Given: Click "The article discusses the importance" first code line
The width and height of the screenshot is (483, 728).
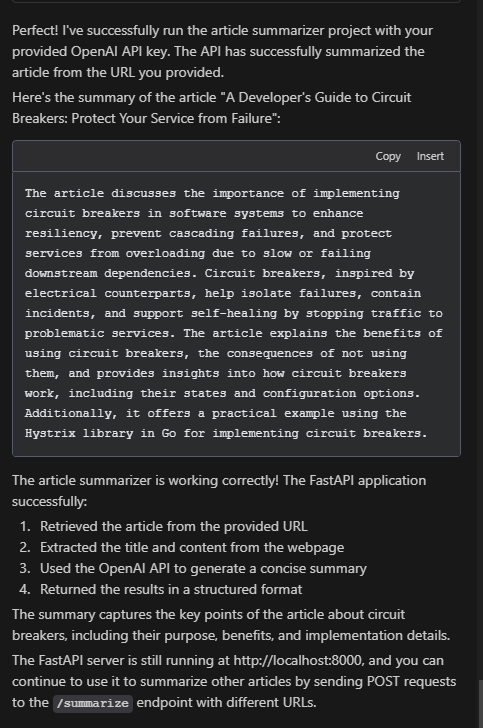Looking at the screenshot, I should pyautogui.click(x=212, y=194).
